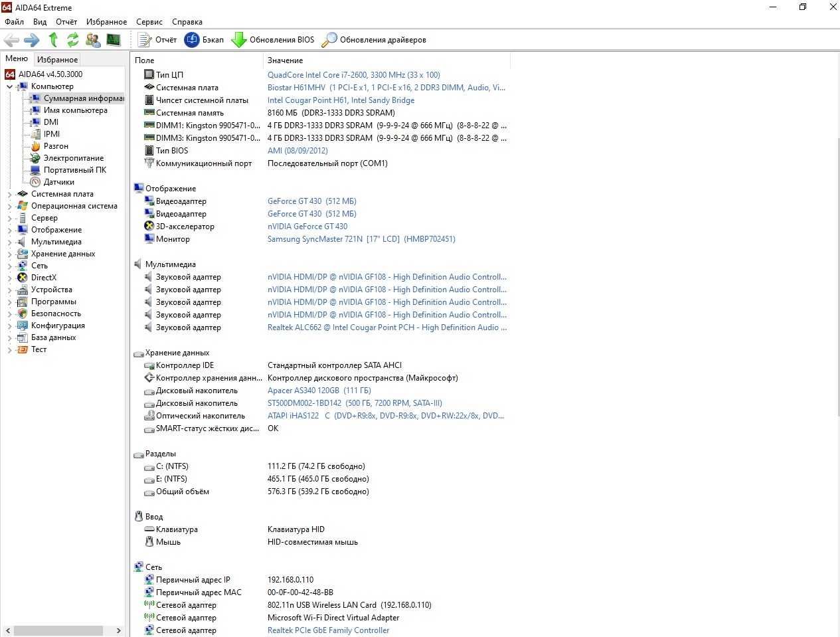Open the Apacer AS340 120GB link
This screenshot has width=840, height=637.
tap(319, 391)
